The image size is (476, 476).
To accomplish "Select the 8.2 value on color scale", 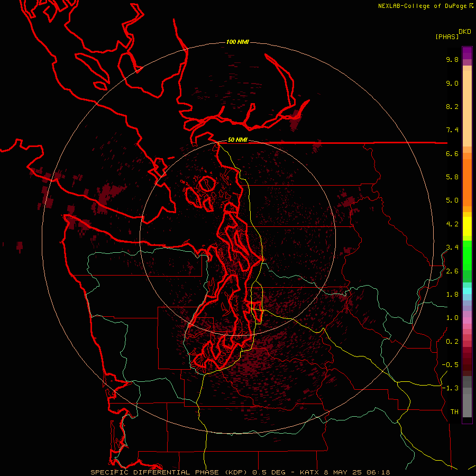I will 452,106.
